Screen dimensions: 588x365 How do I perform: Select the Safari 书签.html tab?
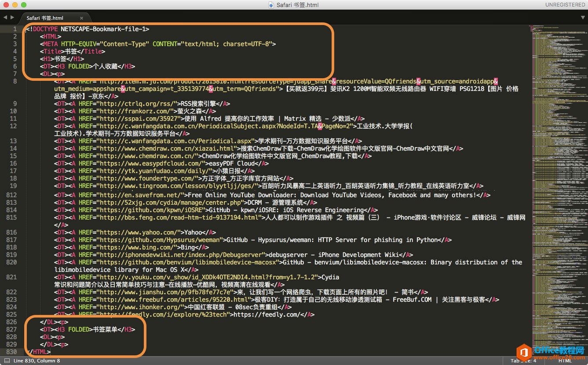[45, 18]
